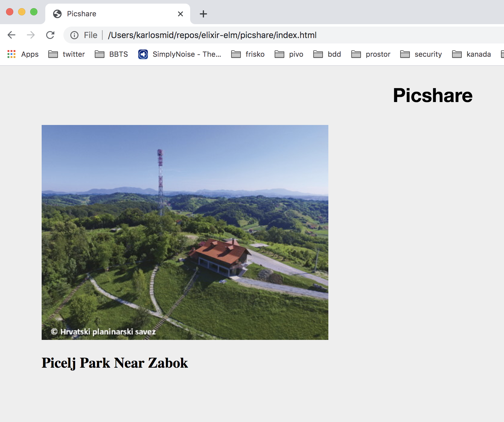This screenshot has height=422, width=504.
Task: Open the security bookmark folder
Action: [421, 54]
